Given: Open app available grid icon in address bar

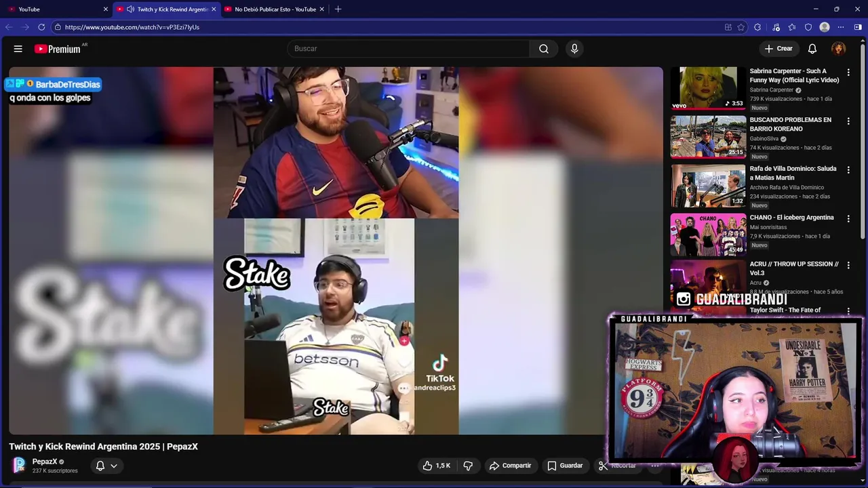Looking at the screenshot, I should pos(728,27).
